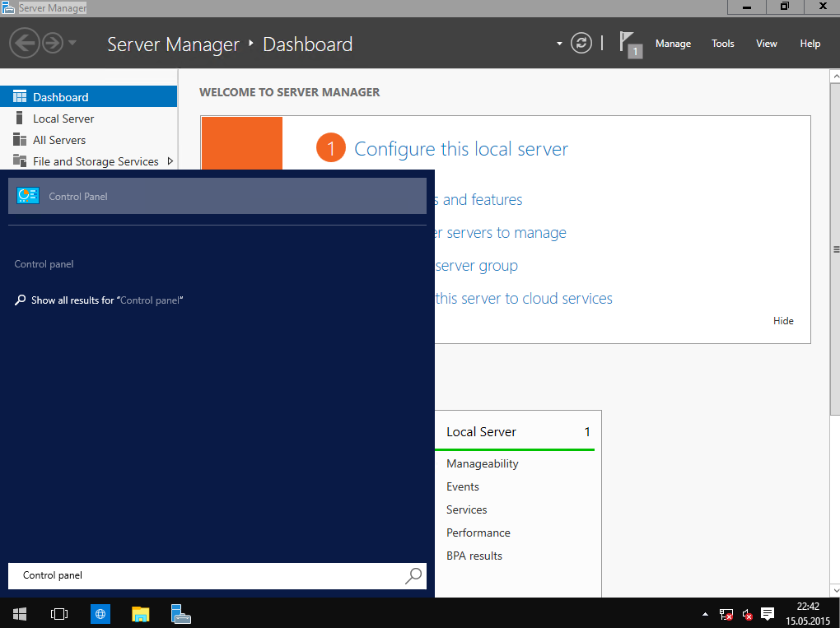The height and width of the screenshot is (628, 840).
Task: Click the 'server group' link
Action: coord(476,266)
